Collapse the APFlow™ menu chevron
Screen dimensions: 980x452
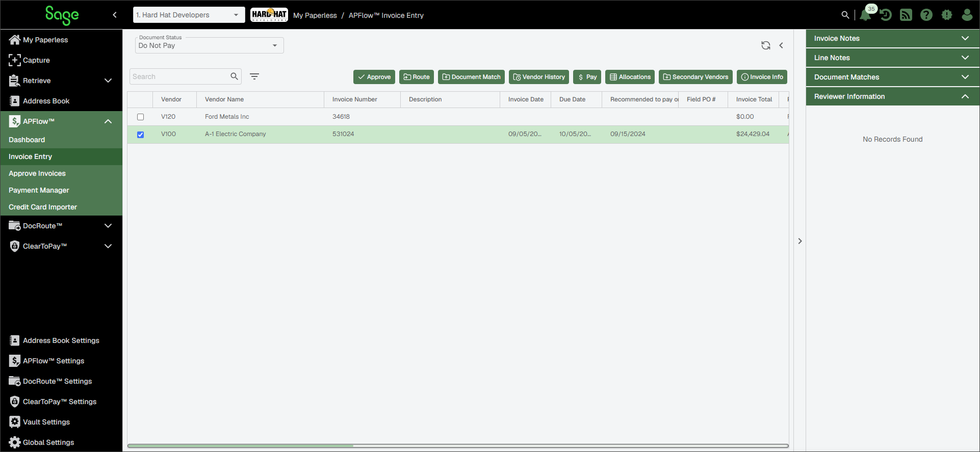[x=108, y=121]
